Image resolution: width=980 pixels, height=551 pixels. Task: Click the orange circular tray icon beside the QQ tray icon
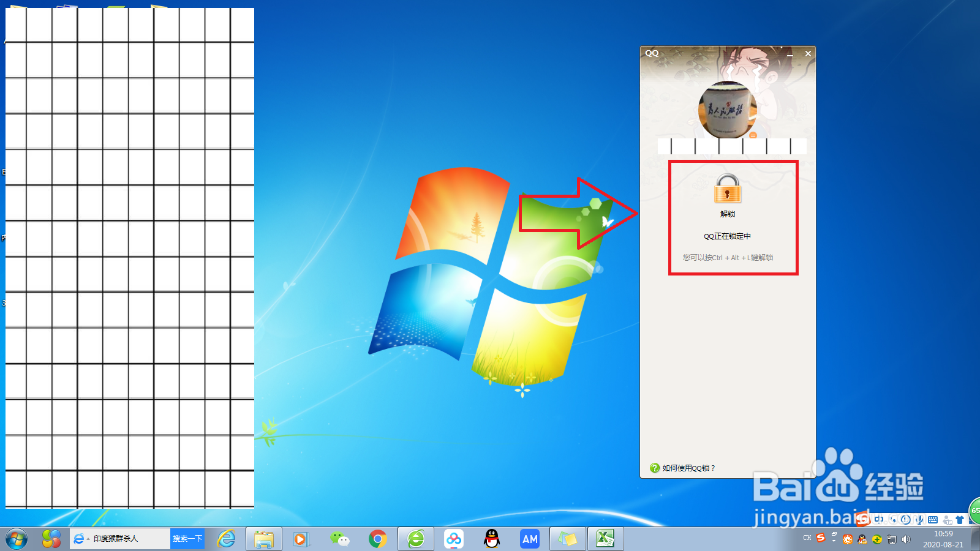(x=848, y=539)
